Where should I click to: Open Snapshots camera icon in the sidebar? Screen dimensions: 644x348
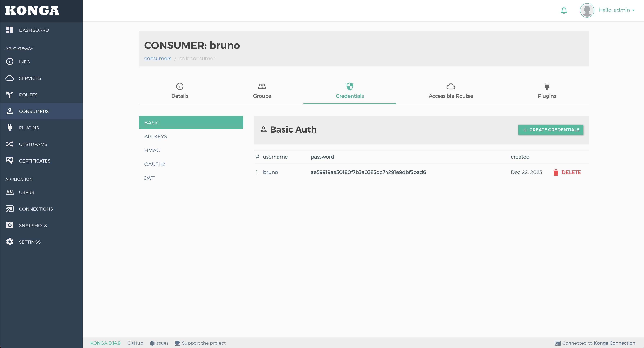(10, 225)
